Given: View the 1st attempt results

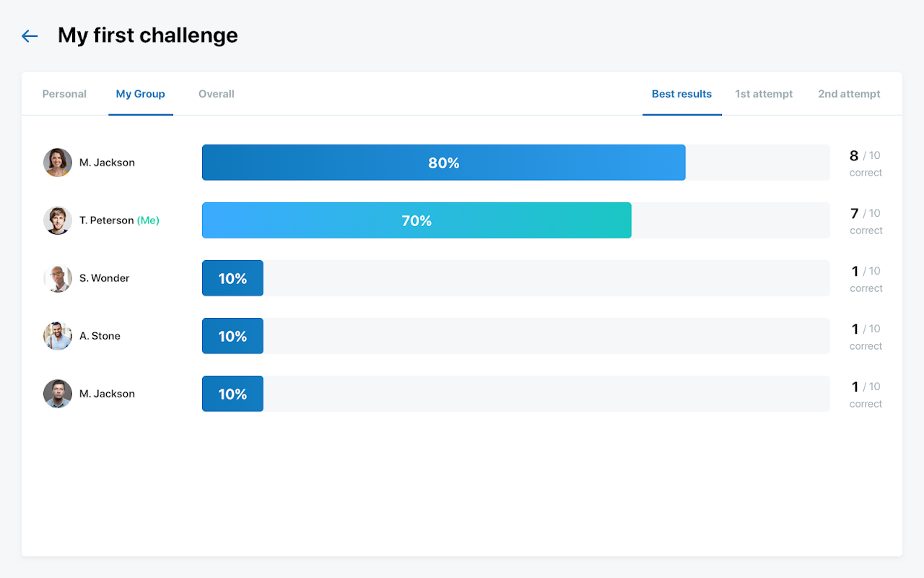Looking at the screenshot, I should point(764,94).
